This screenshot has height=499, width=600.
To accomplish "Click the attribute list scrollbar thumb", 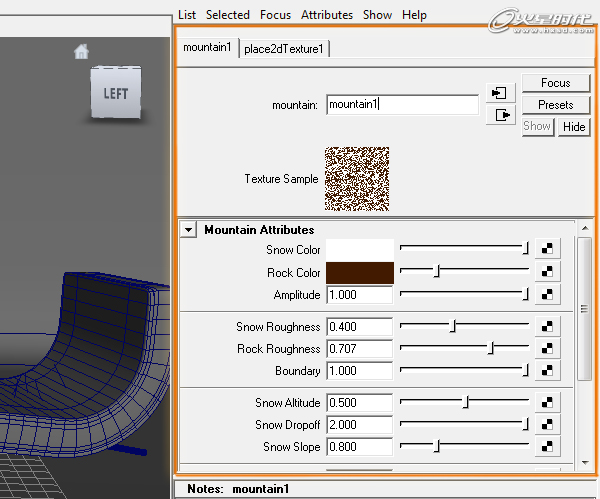I will tap(585, 308).
